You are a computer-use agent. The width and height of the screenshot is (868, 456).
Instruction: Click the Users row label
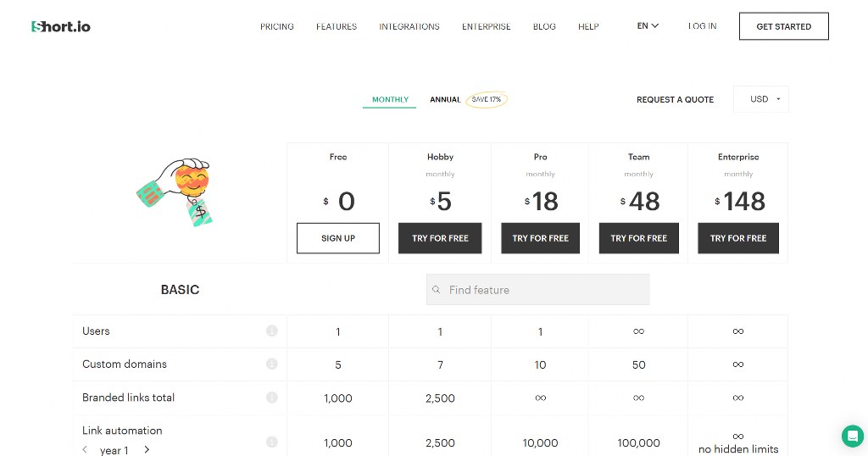tap(96, 331)
